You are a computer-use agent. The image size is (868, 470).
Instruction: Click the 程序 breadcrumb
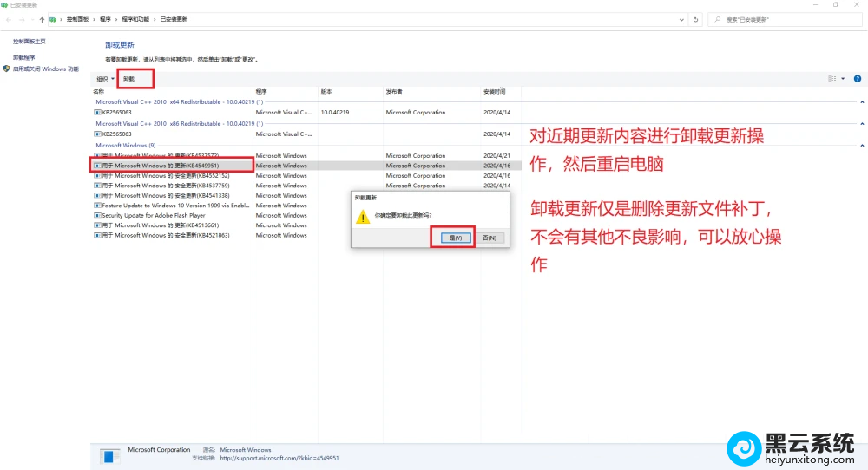pos(105,19)
